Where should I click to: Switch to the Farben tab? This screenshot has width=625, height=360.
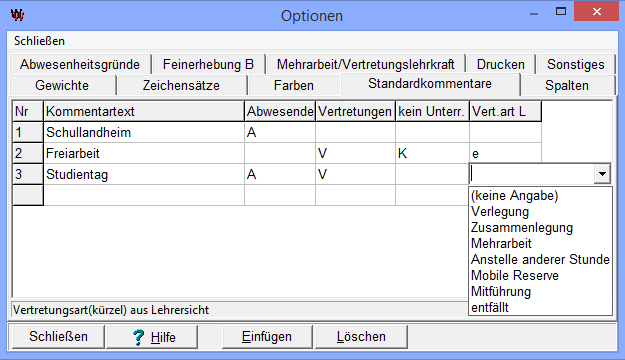click(294, 85)
